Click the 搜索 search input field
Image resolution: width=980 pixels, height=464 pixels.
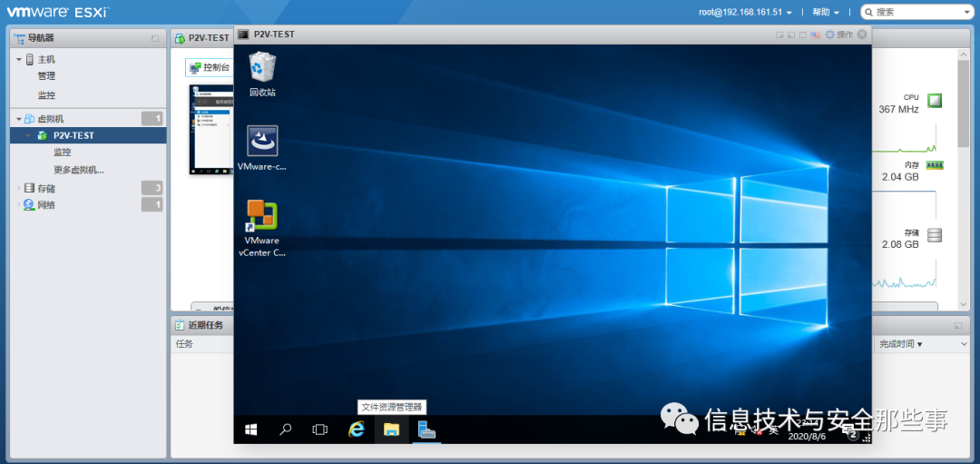coord(916,12)
